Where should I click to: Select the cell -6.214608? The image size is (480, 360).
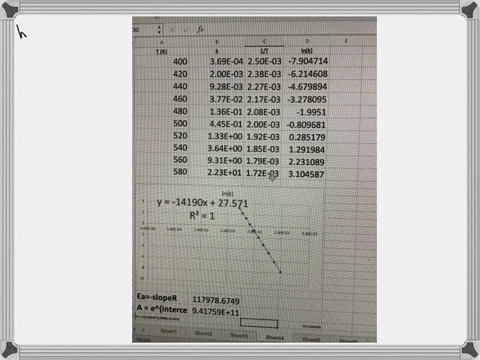308,74
